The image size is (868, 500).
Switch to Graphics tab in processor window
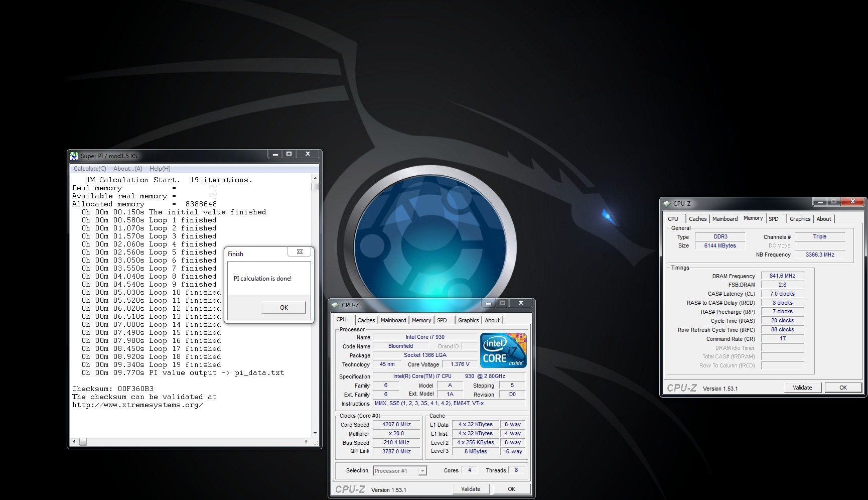pos(468,320)
